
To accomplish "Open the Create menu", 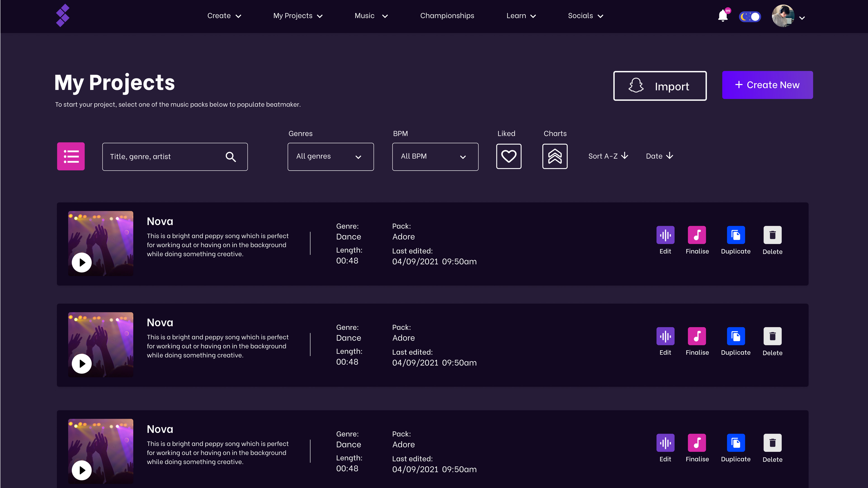I will click(224, 16).
